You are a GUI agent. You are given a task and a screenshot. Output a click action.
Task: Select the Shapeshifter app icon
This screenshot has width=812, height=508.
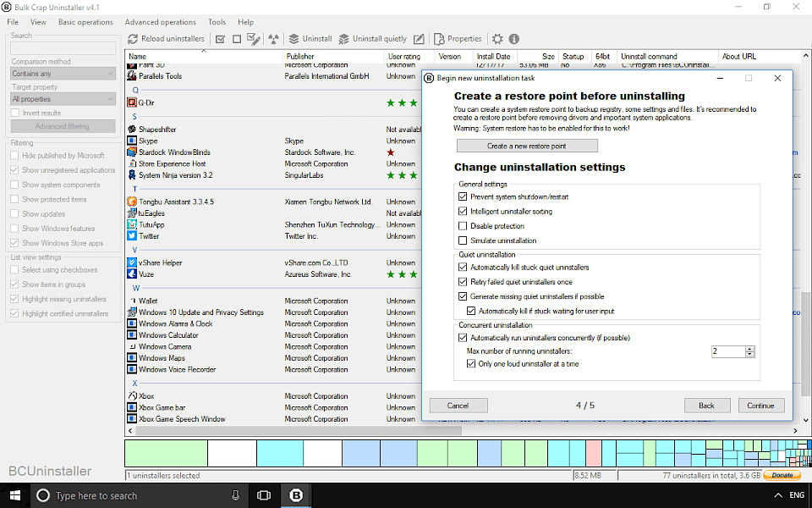132,129
